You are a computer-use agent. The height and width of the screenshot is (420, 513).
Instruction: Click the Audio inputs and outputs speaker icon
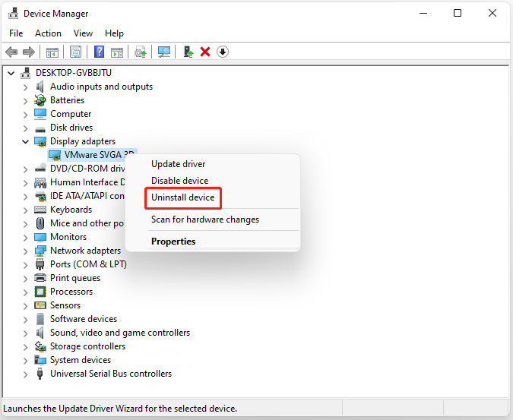click(40, 87)
